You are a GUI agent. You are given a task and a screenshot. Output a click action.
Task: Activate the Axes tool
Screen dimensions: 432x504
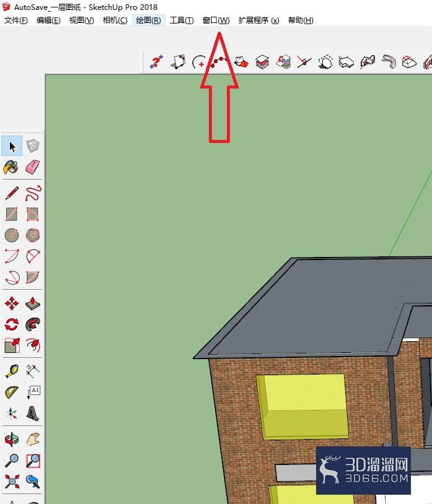click(12, 414)
